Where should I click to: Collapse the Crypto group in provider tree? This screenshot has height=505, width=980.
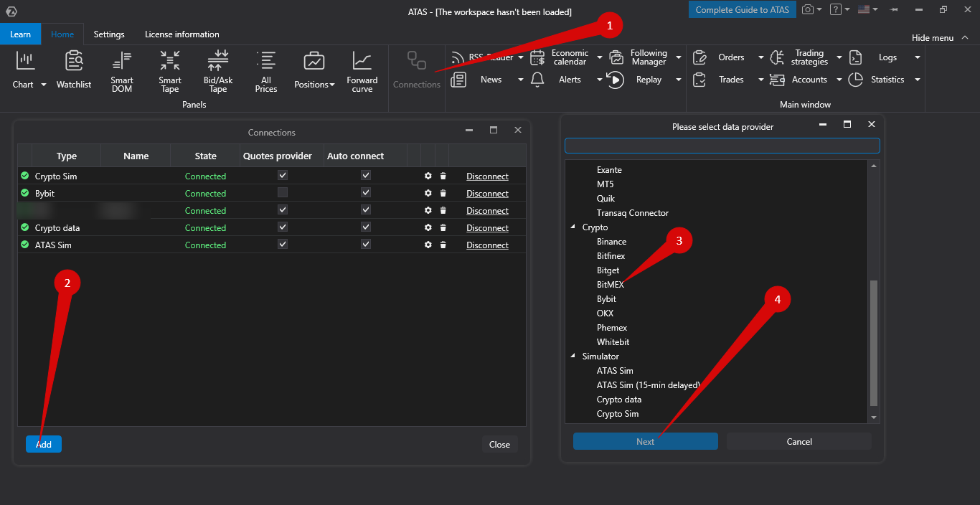tap(573, 227)
